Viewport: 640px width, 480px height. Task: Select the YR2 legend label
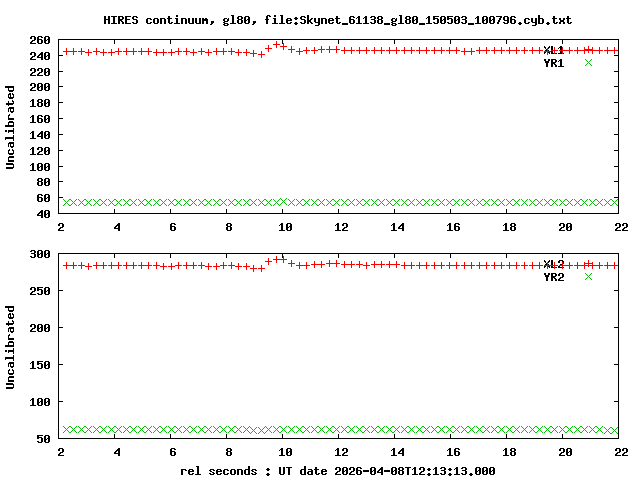(x=554, y=277)
